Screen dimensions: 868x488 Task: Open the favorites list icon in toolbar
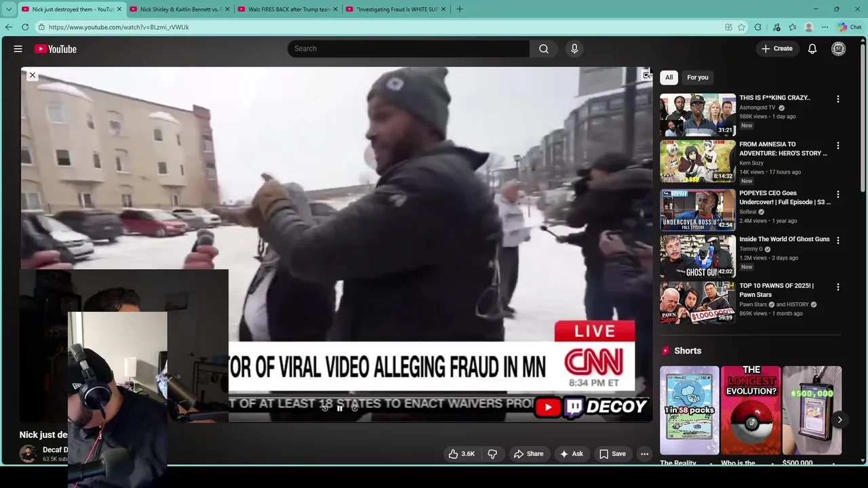point(792,27)
